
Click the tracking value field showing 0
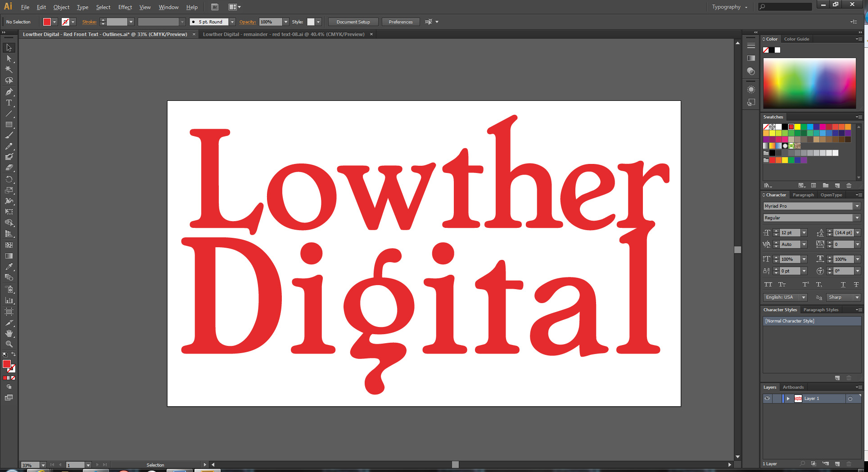(843, 245)
